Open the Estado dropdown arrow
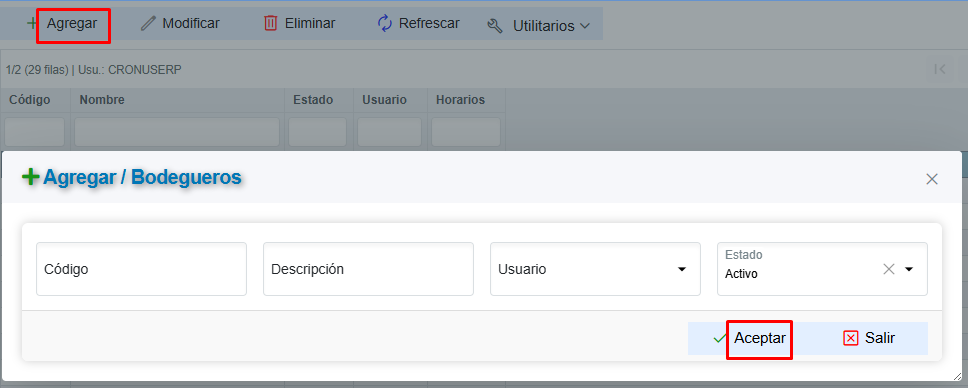The image size is (968, 388). 909,269
